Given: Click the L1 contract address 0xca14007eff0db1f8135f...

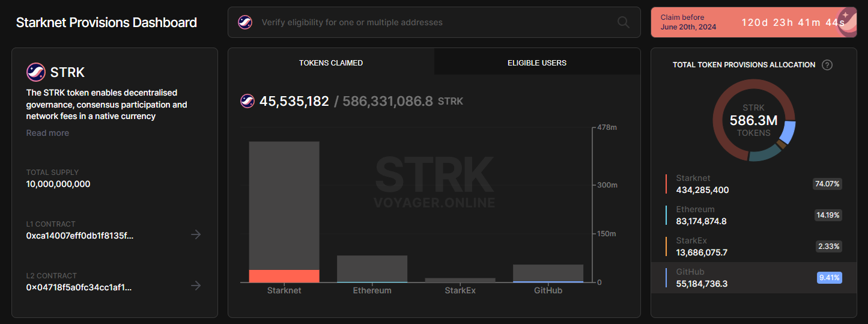Looking at the screenshot, I should [80, 235].
